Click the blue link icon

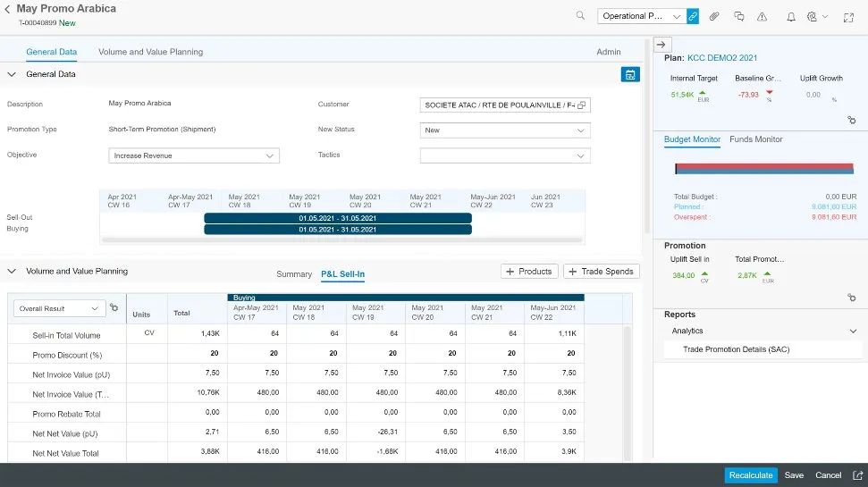pyautogui.click(x=693, y=16)
